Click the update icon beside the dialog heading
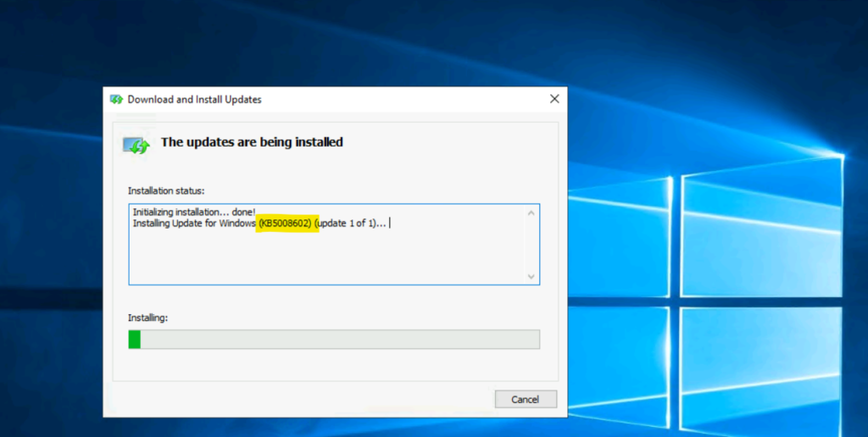 click(x=136, y=146)
